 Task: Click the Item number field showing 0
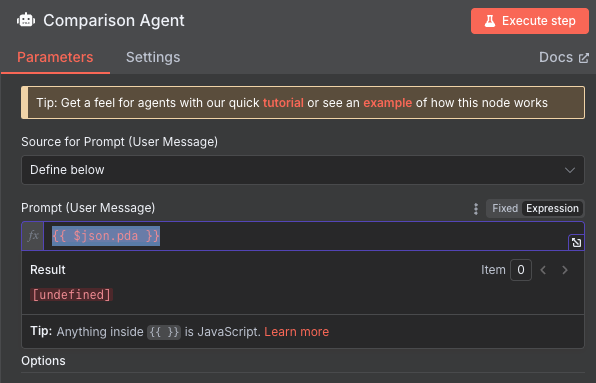521,270
